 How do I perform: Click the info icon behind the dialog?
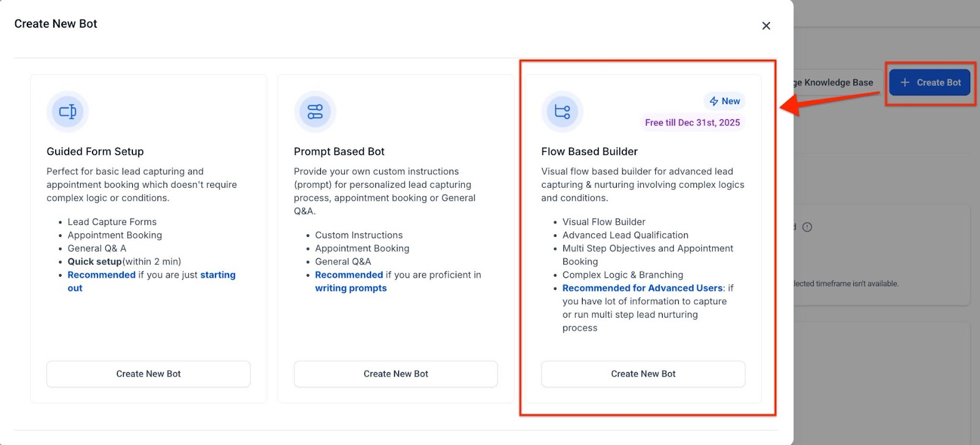tap(807, 227)
